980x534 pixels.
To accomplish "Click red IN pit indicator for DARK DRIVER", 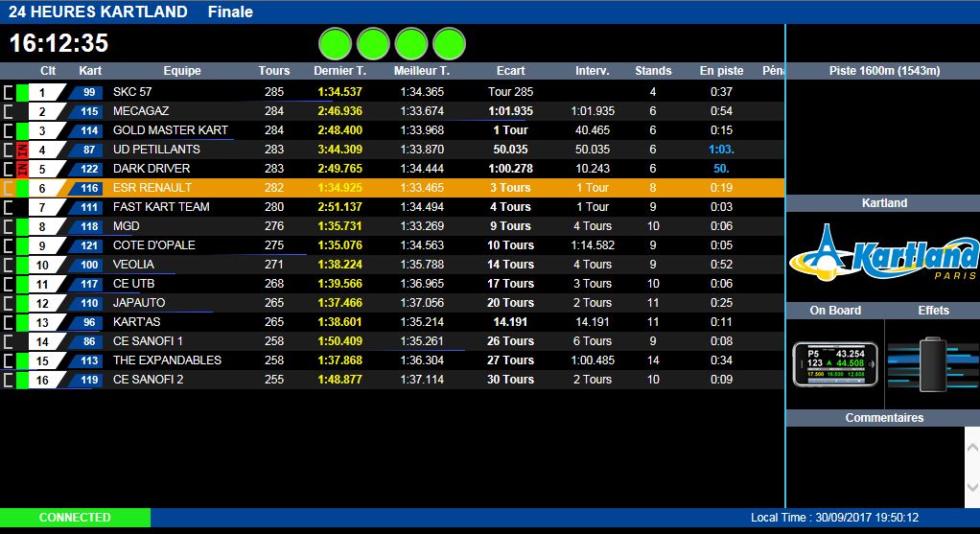I will (22, 170).
